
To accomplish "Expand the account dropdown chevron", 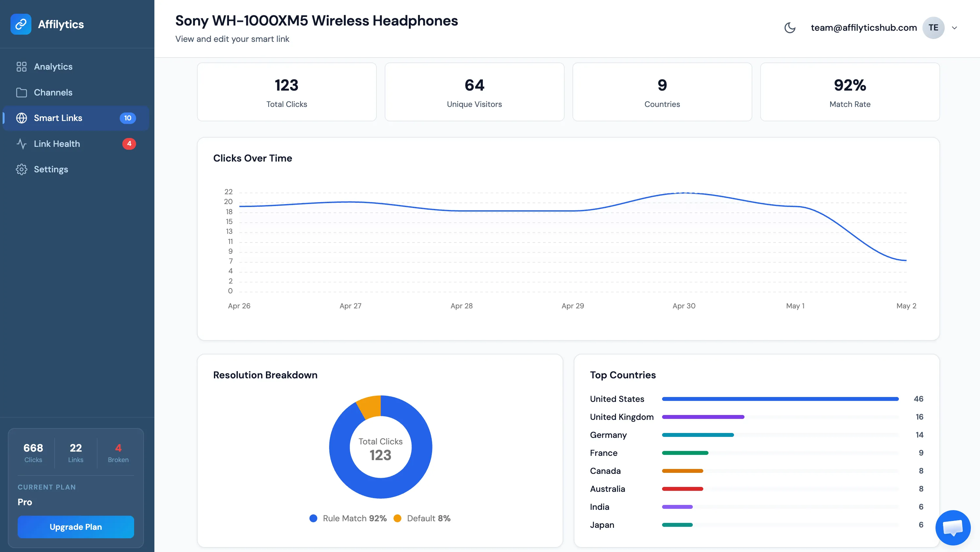I will coord(954,28).
